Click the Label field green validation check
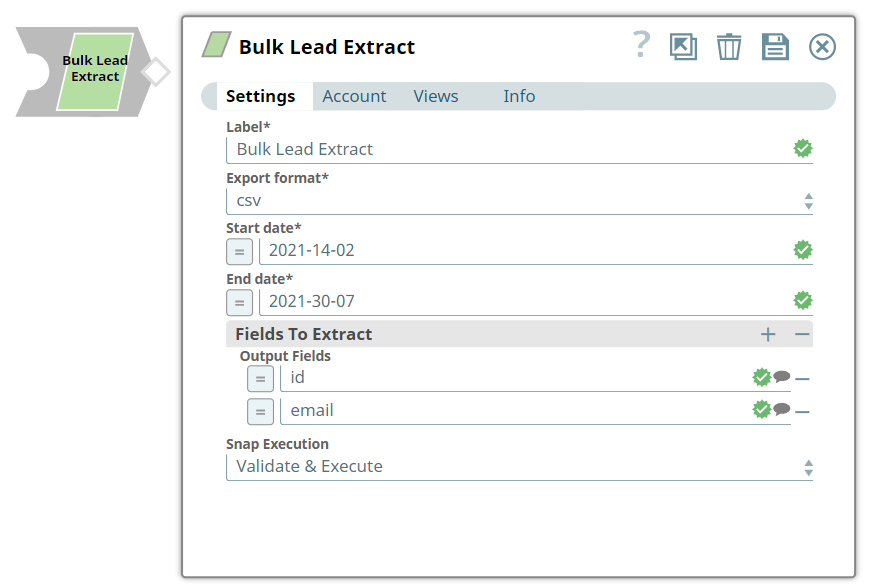Viewport: 872px width, 588px height. 802,149
